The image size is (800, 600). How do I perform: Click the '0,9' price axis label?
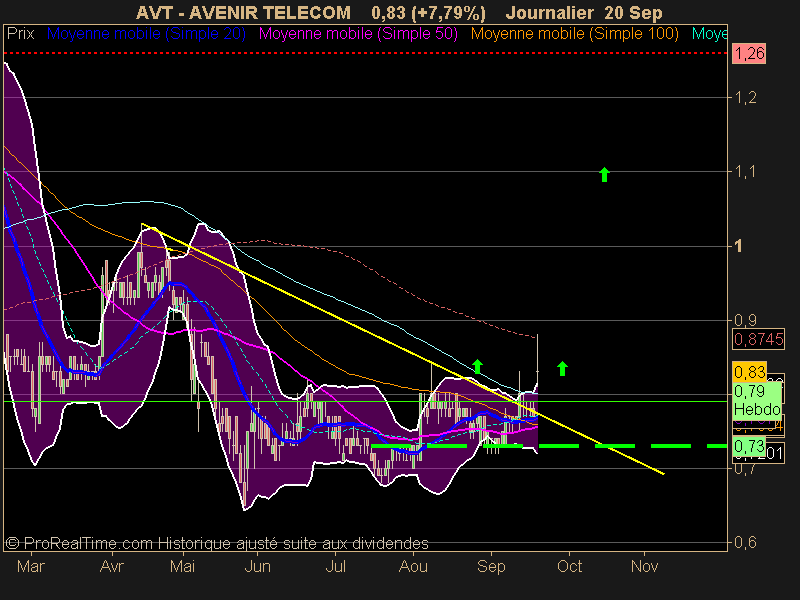point(745,320)
